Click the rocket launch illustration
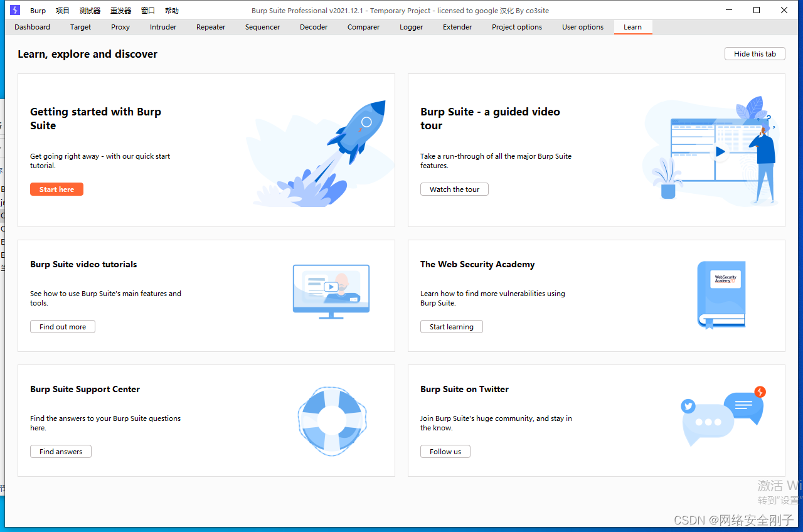 tap(319, 154)
